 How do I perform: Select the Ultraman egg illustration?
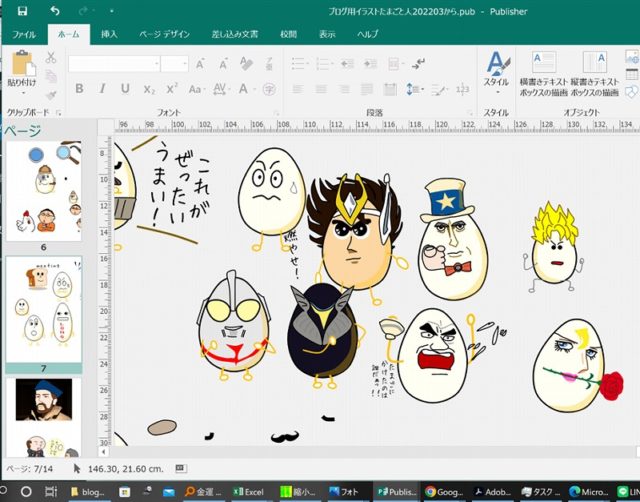[234, 324]
